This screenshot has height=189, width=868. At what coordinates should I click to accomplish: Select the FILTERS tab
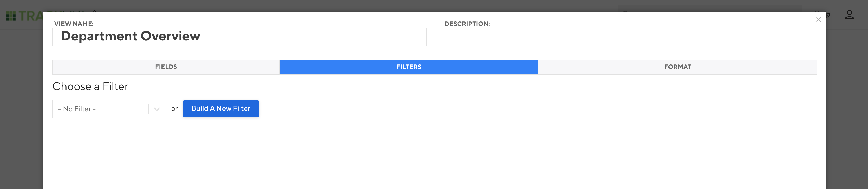pyautogui.click(x=409, y=67)
